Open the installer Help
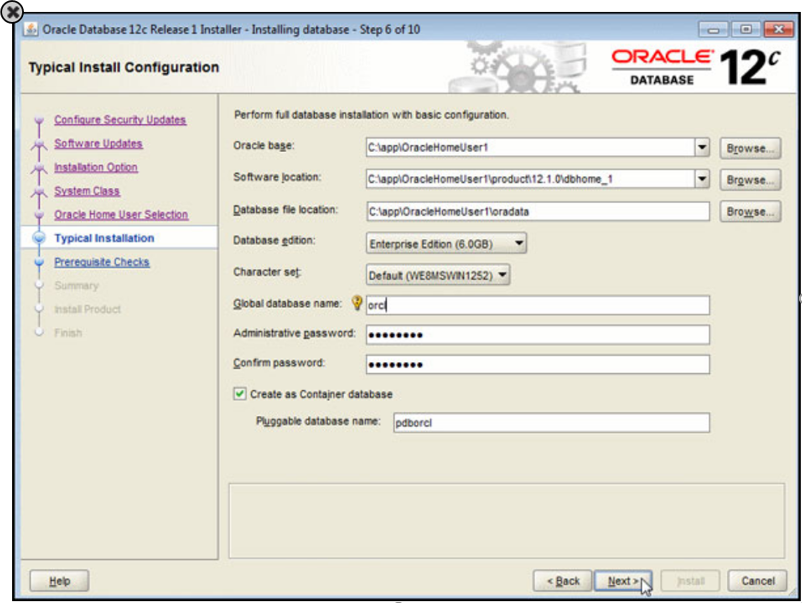 tap(59, 581)
